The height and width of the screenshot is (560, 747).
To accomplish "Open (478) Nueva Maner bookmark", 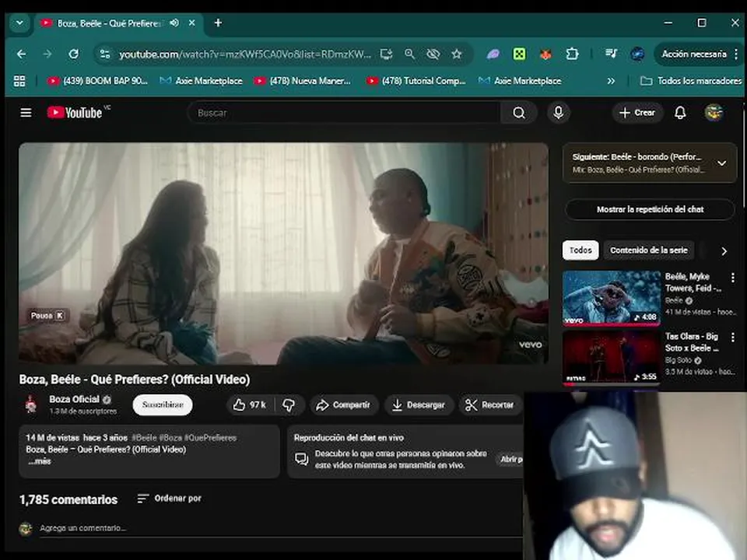I will tap(303, 81).
